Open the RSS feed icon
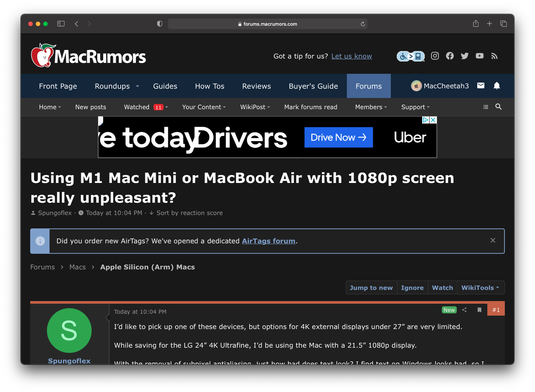 click(494, 56)
